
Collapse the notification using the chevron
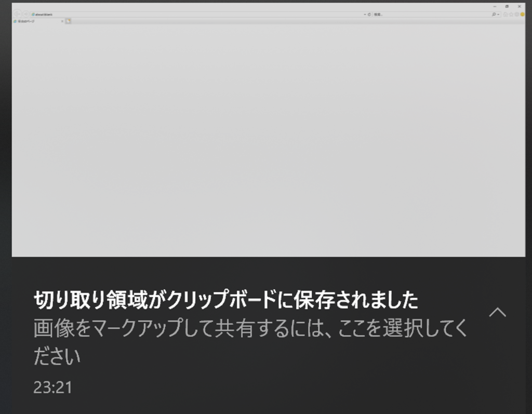tap(498, 312)
